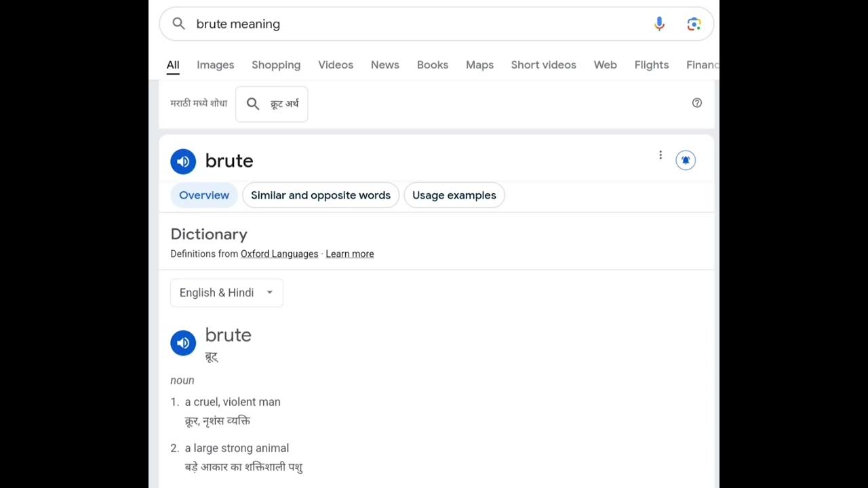The height and width of the screenshot is (488, 868).
Task: Click the magnifier icon in search bar
Action: click(x=178, y=24)
